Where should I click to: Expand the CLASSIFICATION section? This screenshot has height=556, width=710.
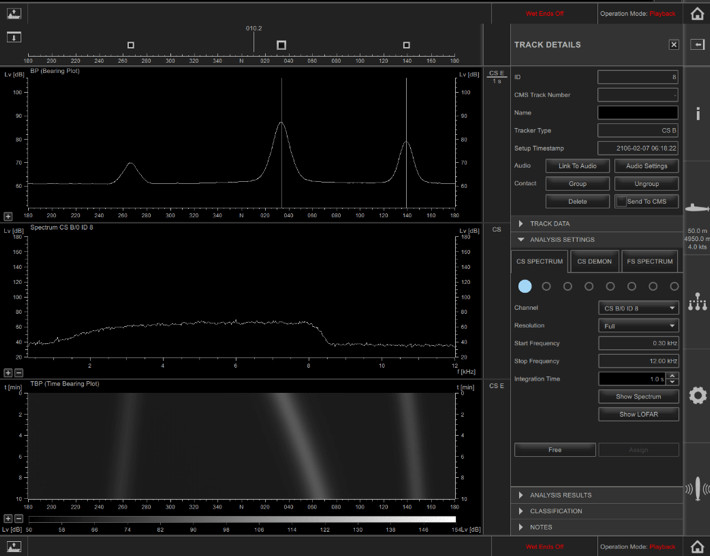pos(597,511)
